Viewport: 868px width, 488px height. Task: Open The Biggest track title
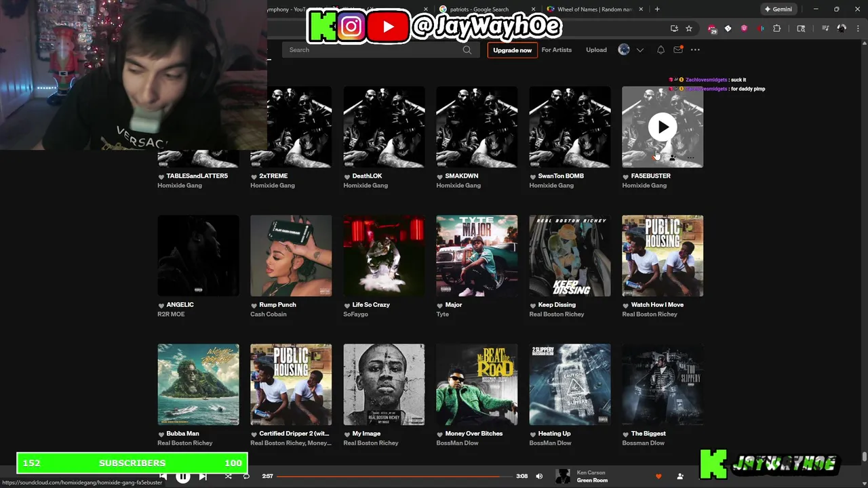pos(648,433)
